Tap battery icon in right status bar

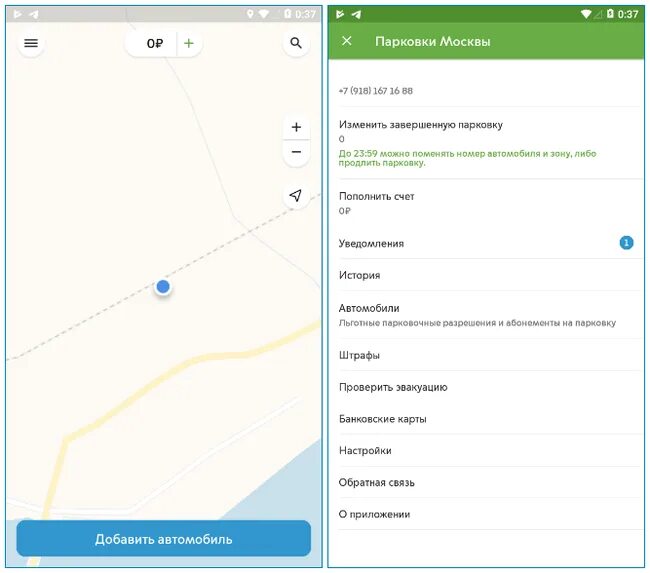(610, 14)
